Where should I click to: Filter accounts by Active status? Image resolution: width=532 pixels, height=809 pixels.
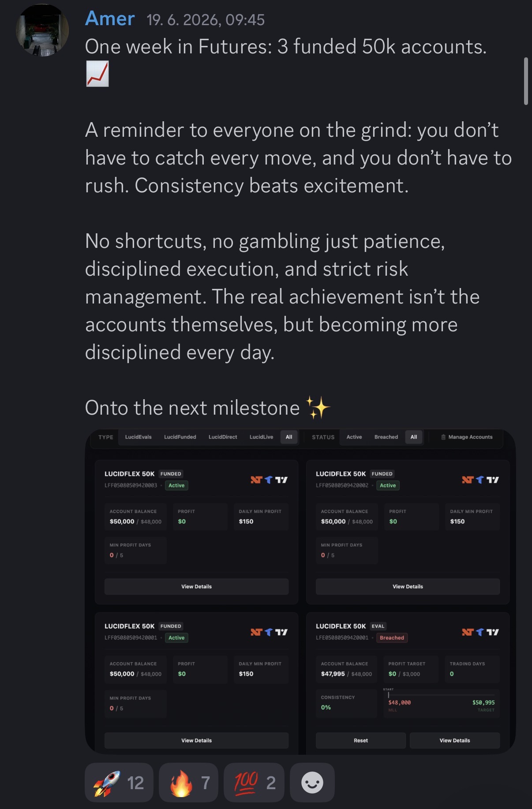[354, 437]
